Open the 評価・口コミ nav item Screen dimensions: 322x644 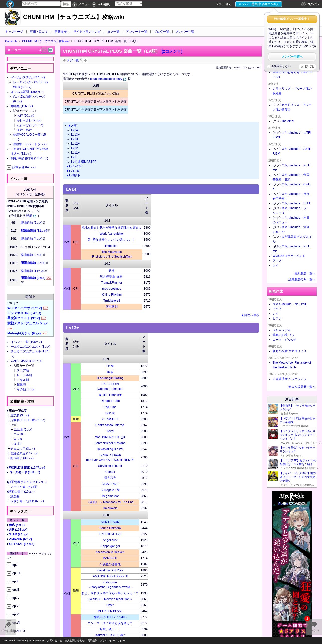pos(39,32)
